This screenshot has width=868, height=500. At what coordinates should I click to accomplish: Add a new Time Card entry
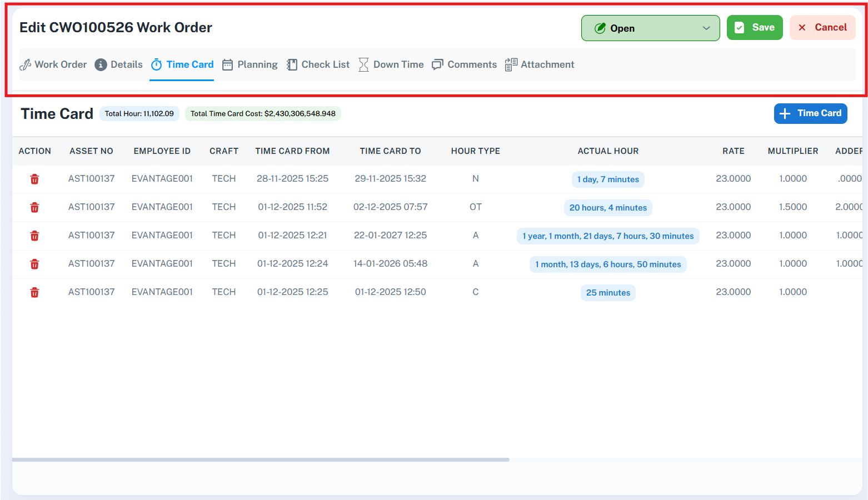tap(810, 113)
